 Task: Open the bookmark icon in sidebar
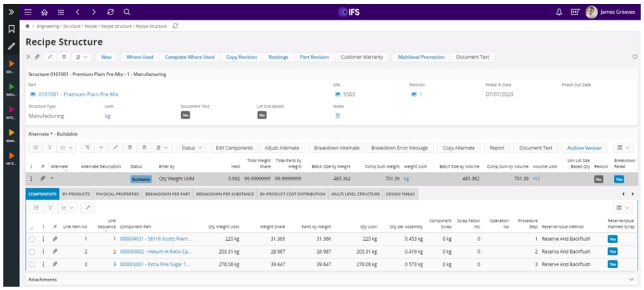pos(12,29)
